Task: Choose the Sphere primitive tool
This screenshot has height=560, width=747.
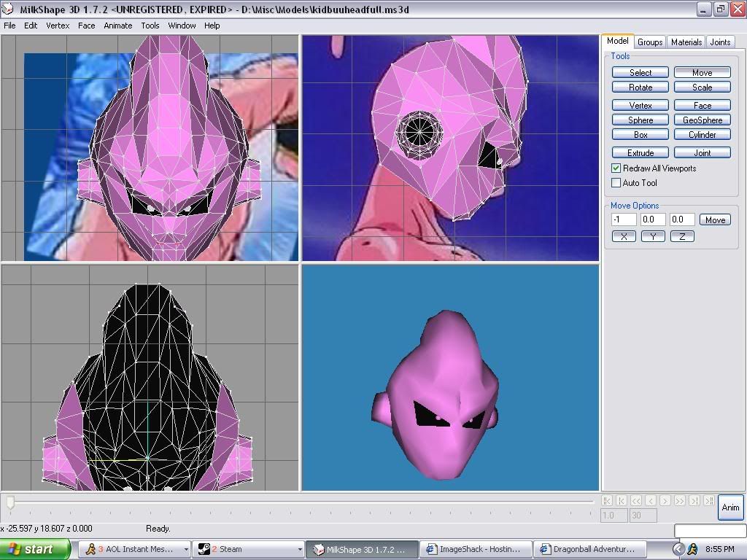Action: [x=640, y=120]
